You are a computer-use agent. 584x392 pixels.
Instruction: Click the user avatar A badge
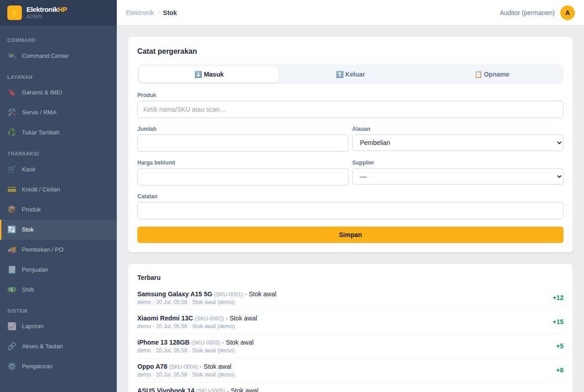pyautogui.click(x=568, y=13)
